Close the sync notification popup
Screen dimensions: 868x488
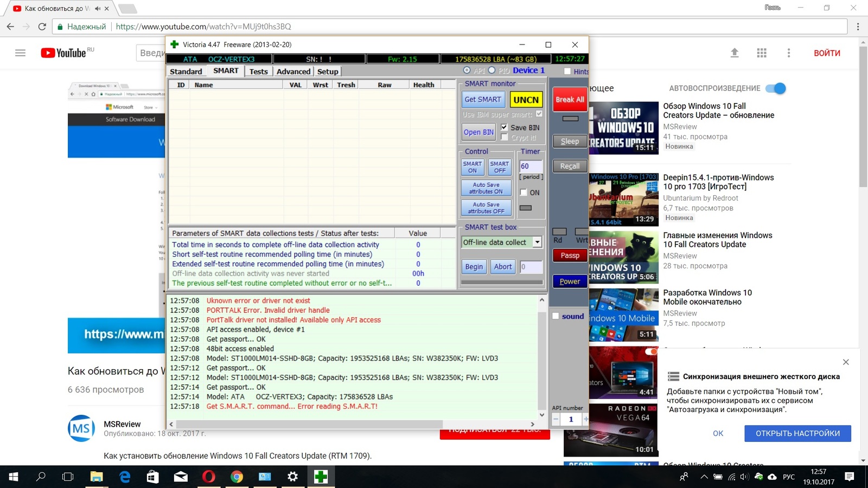point(846,362)
